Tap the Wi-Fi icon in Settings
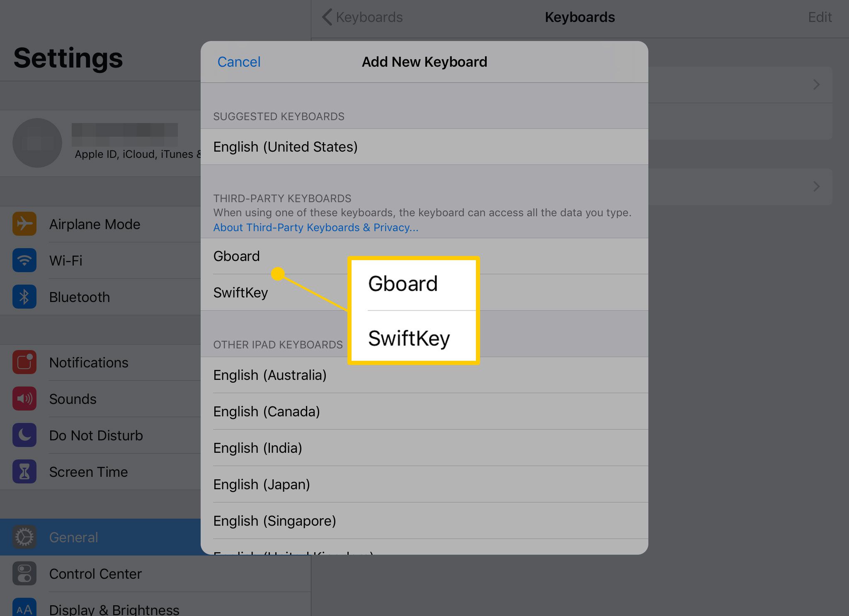The image size is (849, 616). [x=24, y=260]
